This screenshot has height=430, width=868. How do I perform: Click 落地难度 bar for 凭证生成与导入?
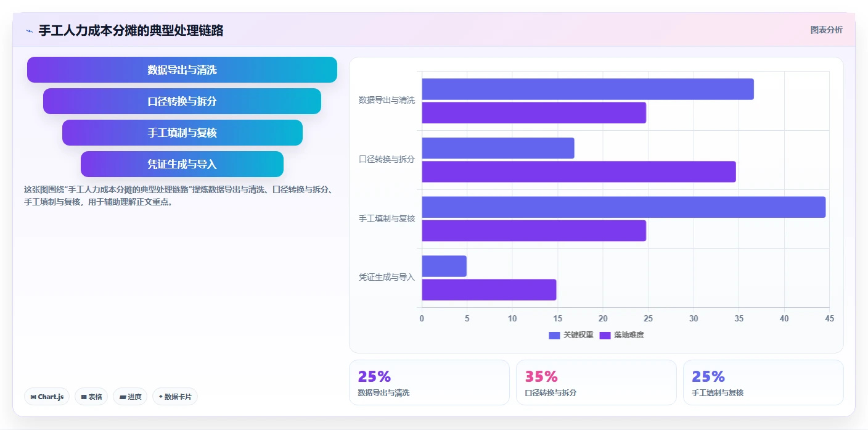pos(489,290)
